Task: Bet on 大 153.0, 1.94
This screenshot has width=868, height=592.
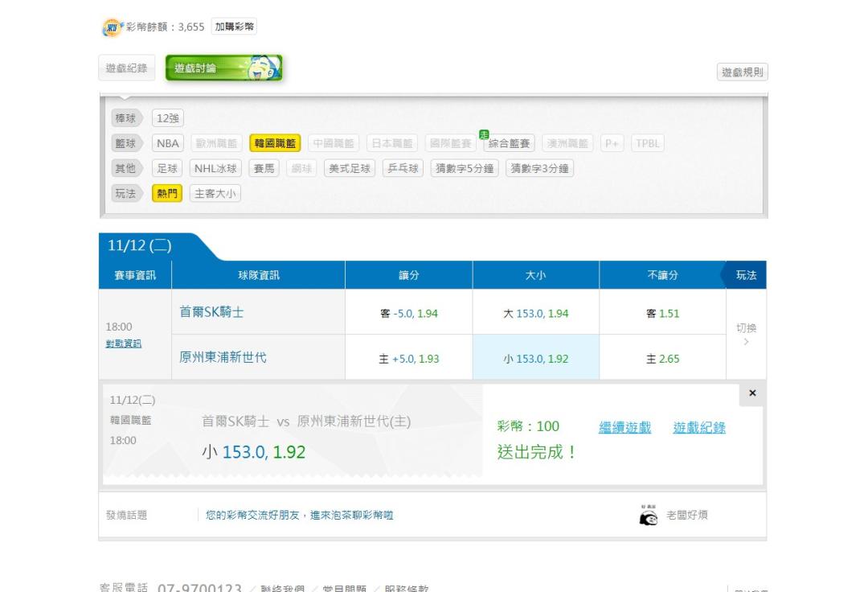Action: click(536, 314)
